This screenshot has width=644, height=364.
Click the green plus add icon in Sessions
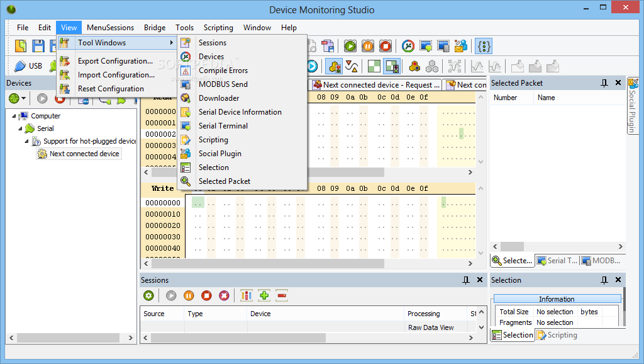[x=264, y=295]
